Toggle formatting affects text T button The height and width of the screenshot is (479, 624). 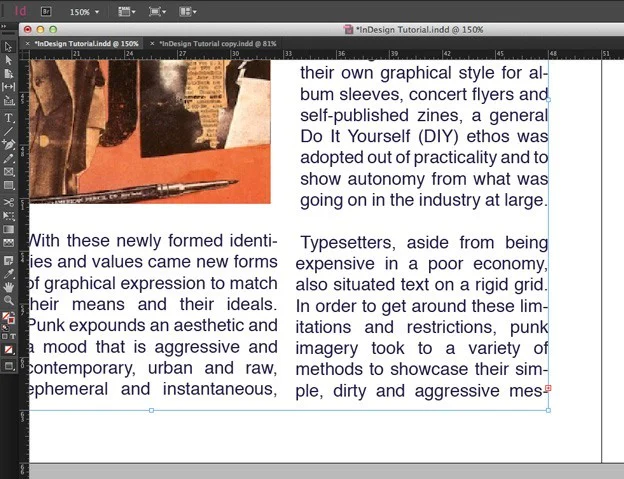(13, 337)
